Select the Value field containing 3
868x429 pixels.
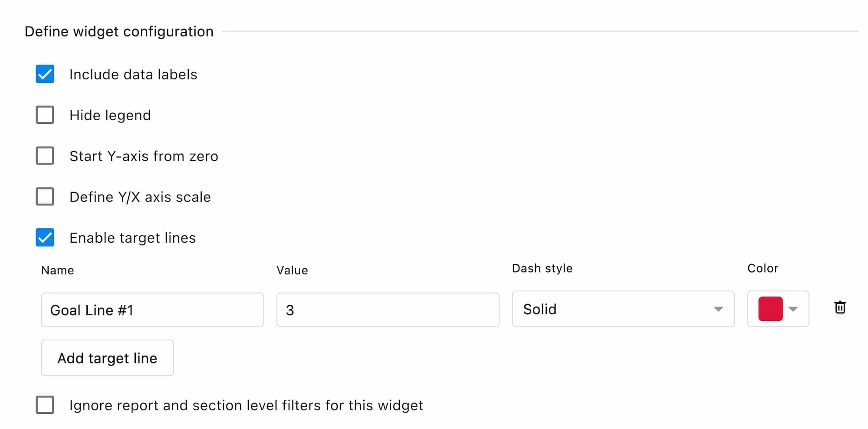pyautogui.click(x=387, y=310)
